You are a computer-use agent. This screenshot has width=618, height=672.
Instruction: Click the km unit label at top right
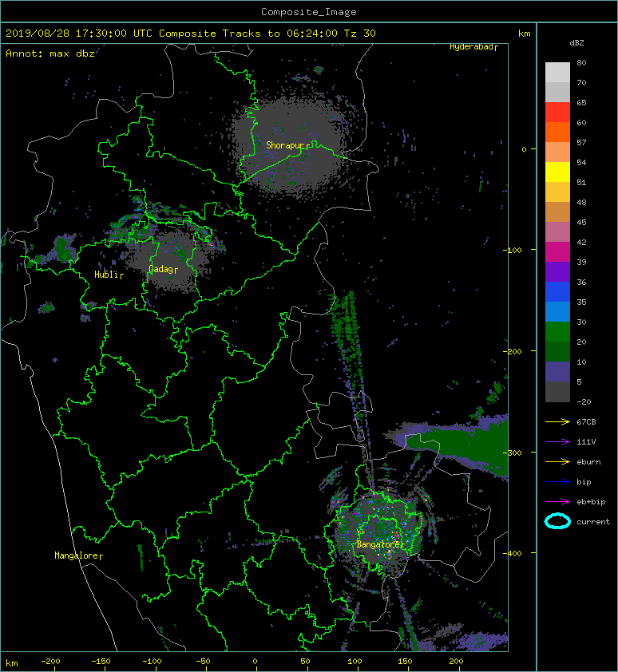tap(524, 34)
